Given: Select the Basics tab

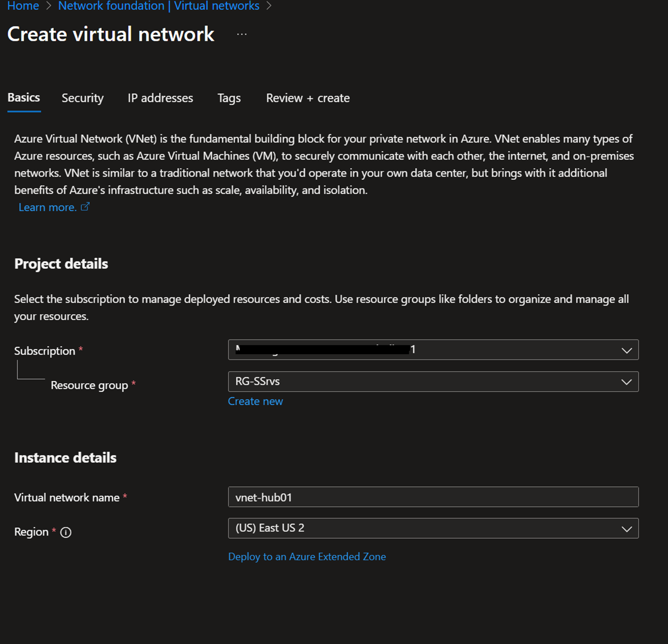Looking at the screenshot, I should (x=24, y=97).
